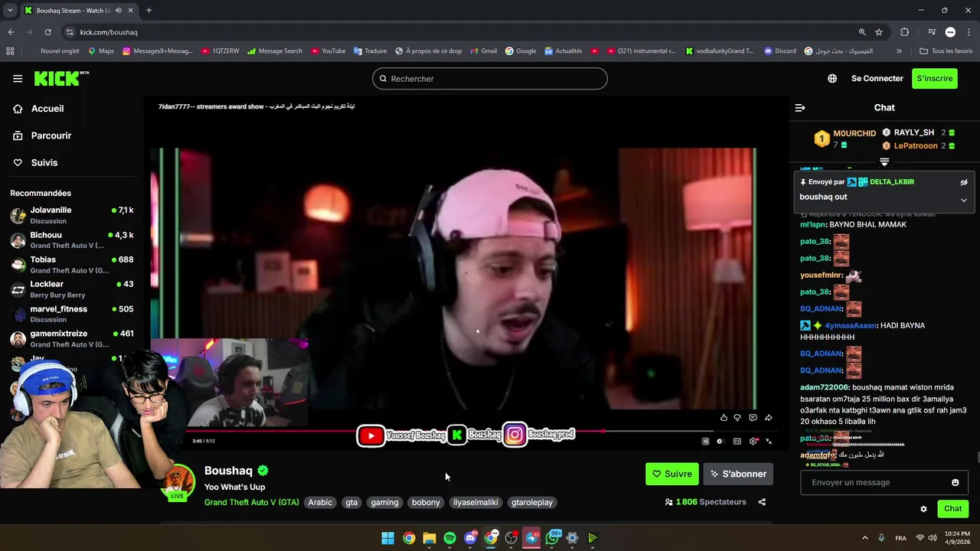Like the stream with thumbs up
The height and width of the screenshot is (551, 980).
click(724, 418)
